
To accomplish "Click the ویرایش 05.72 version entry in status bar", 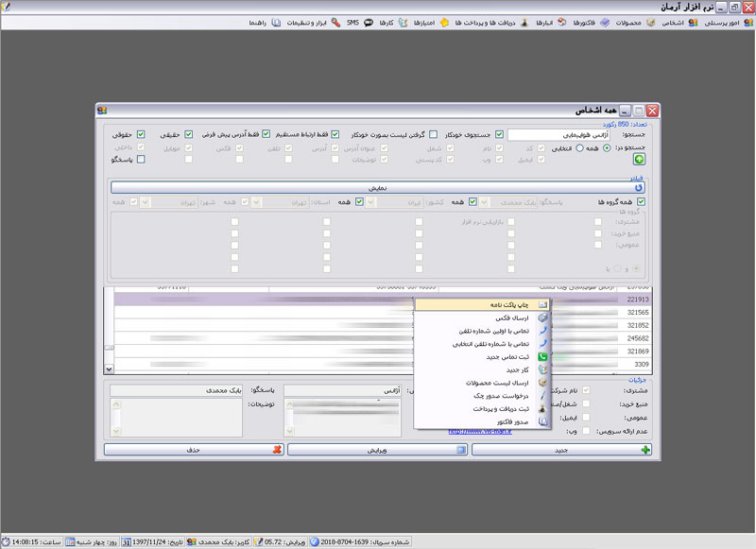I will [280, 542].
